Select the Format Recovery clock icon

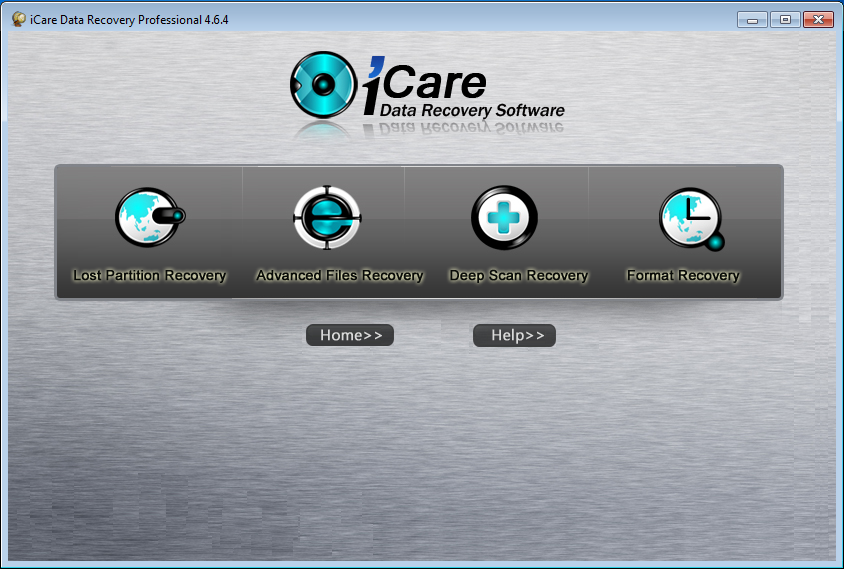pyautogui.click(x=692, y=219)
